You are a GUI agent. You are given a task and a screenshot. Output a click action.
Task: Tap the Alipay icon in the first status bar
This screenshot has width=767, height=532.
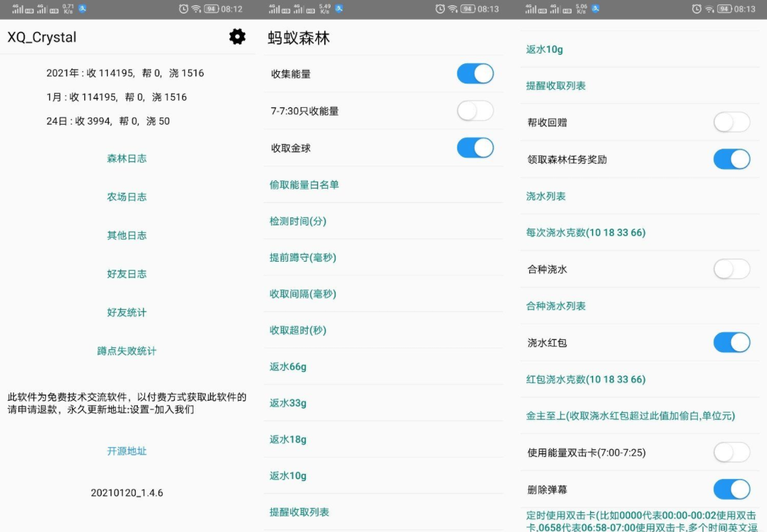(x=83, y=8)
